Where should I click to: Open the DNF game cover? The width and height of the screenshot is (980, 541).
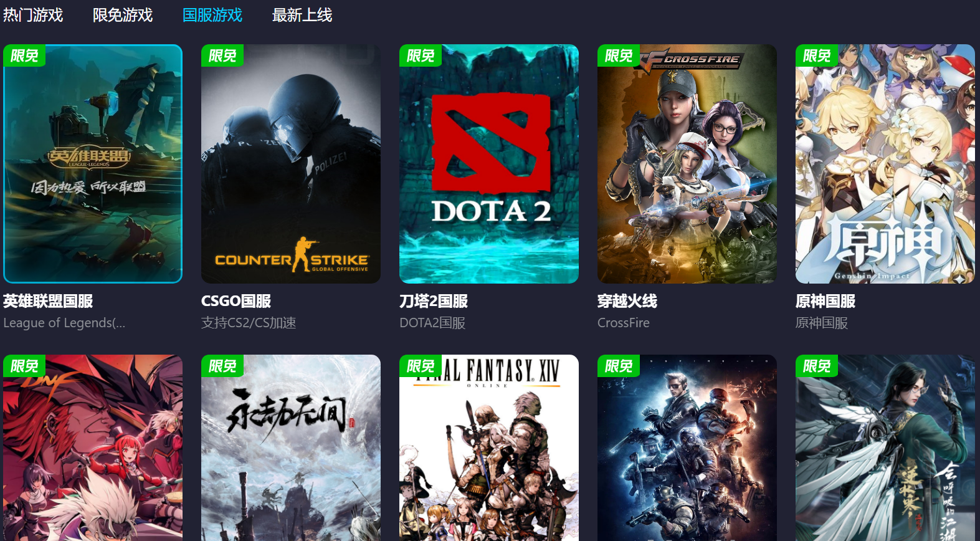[93, 448]
